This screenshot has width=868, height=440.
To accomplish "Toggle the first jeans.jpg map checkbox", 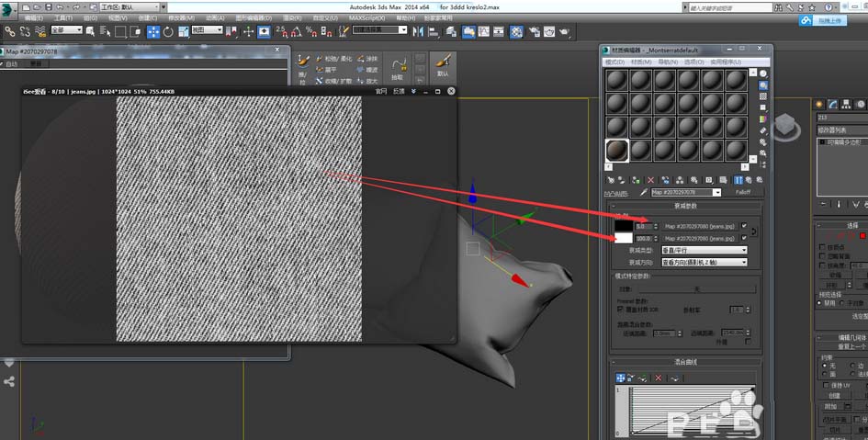I will click(x=744, y=226).
